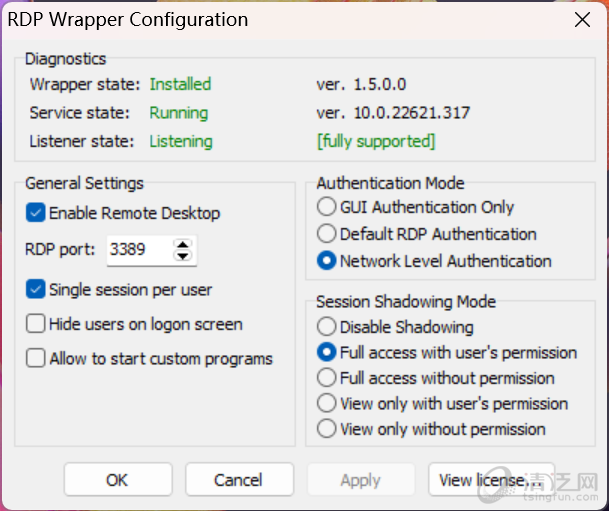Image resolution: width=609 pixels, height=511 pixels.
Task: Select View only without permission
Action: click(326, 429)
